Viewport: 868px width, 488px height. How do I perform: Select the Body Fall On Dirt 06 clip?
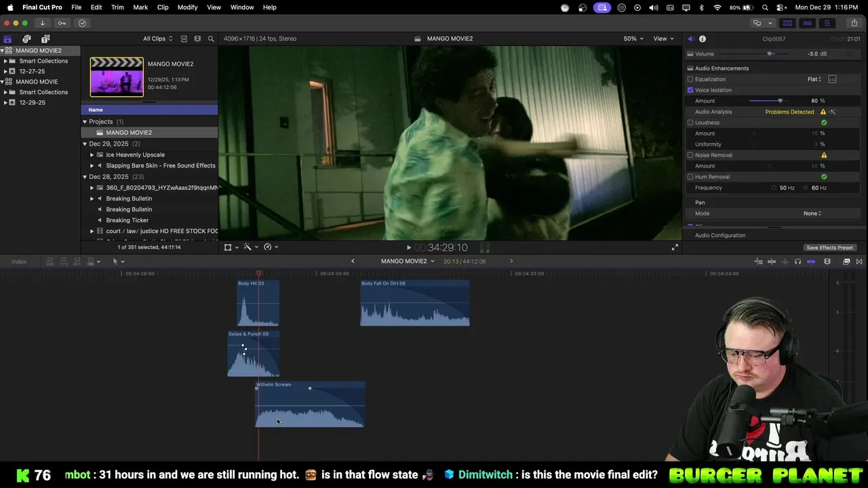415,303
